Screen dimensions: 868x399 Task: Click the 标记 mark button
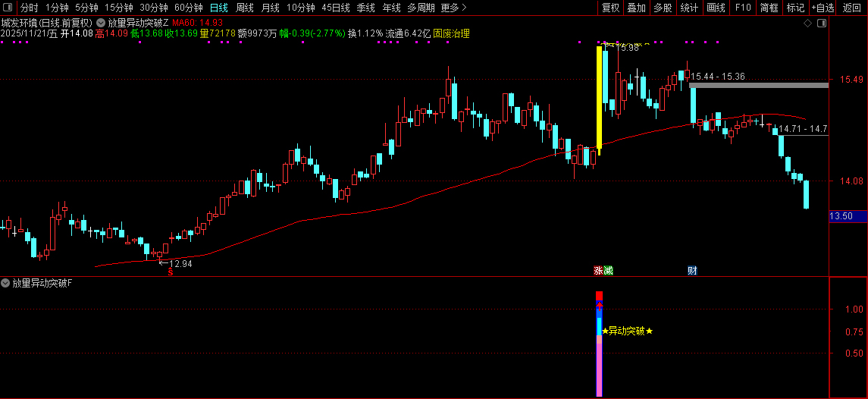point(795,8)
